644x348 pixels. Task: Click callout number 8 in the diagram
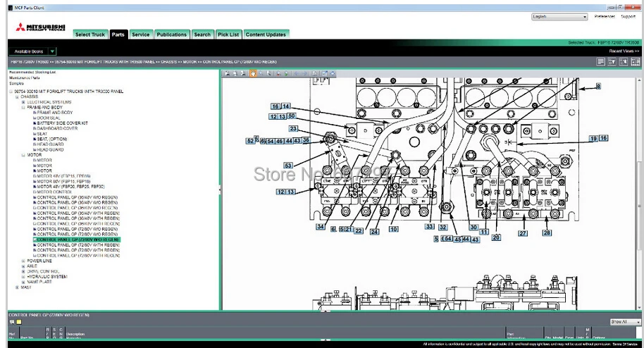point(598,86)
